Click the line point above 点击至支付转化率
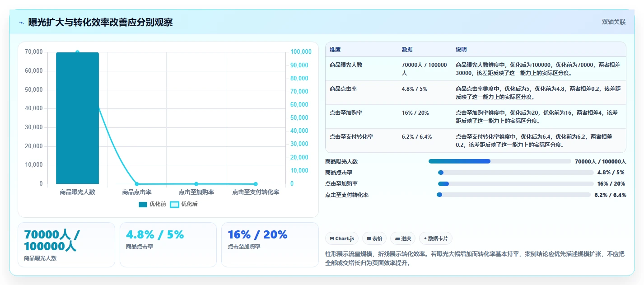Screen dimensions: 644x285 tap(256, 184)
